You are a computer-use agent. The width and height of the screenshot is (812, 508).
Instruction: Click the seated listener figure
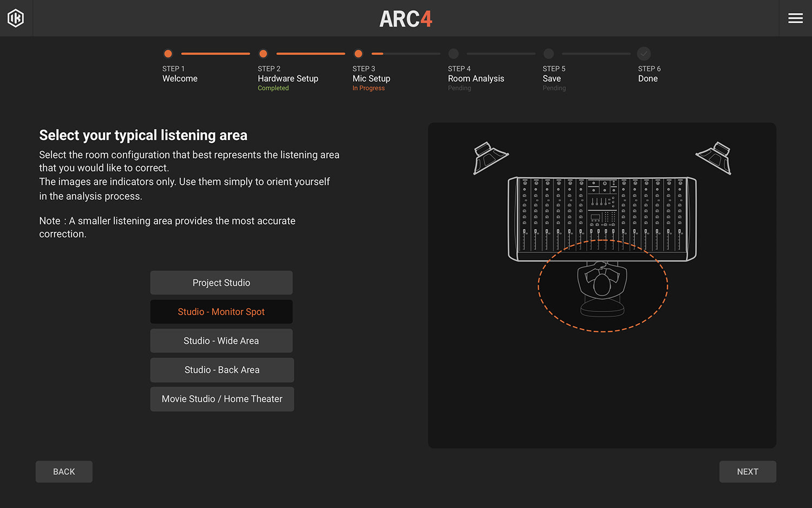click(602, 287)
